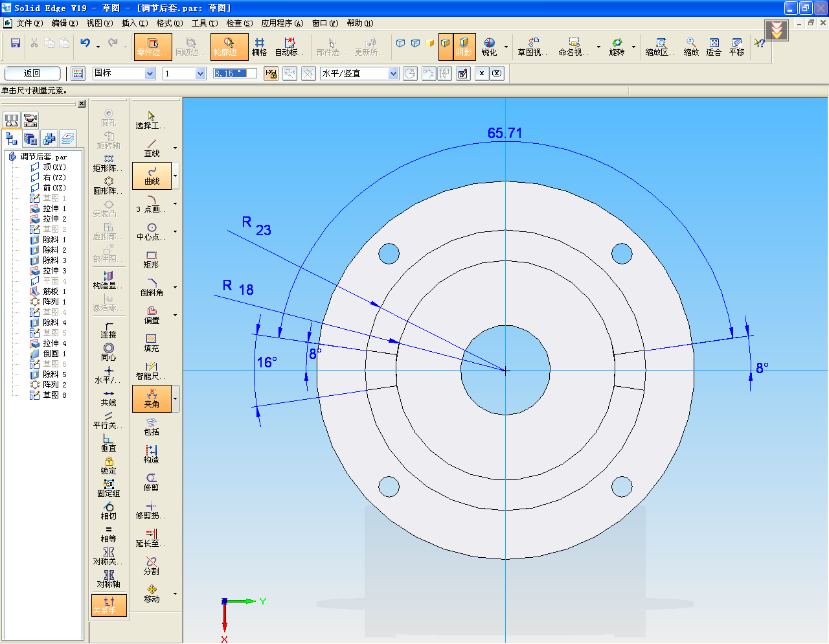Select the 直线 (Line) tool
This screenshot has height=644, width=829.
click(152, 148)
